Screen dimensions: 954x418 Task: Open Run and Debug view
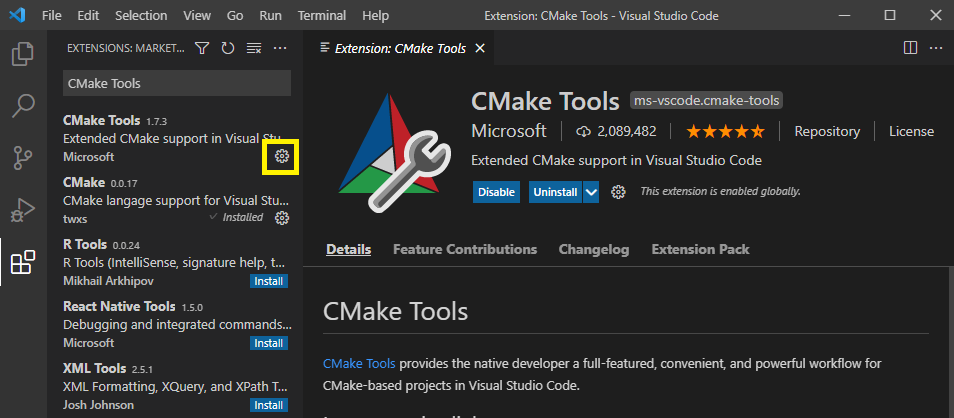22,210
